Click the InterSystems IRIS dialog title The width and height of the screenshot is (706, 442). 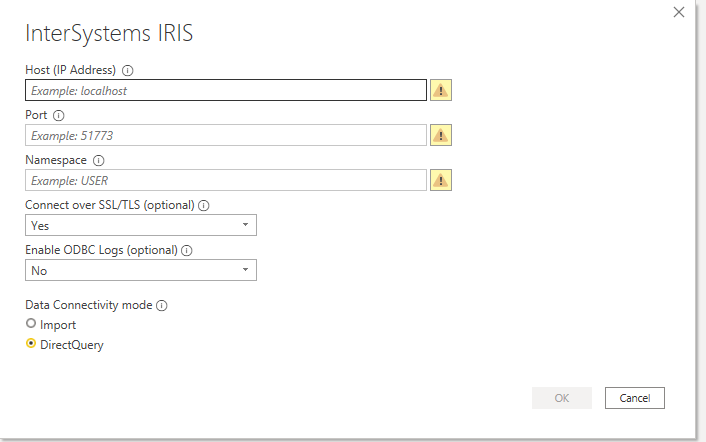tap(109, 33)
